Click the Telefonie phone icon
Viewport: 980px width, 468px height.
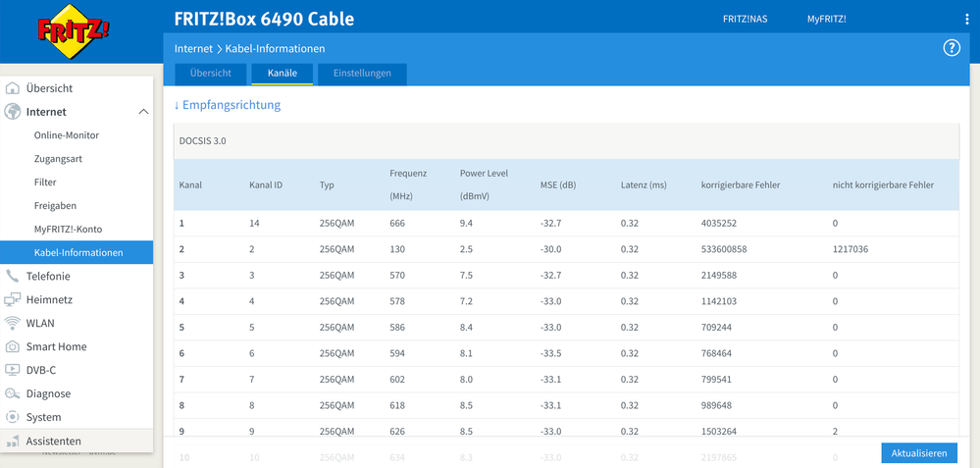click(x=13, y=276)
